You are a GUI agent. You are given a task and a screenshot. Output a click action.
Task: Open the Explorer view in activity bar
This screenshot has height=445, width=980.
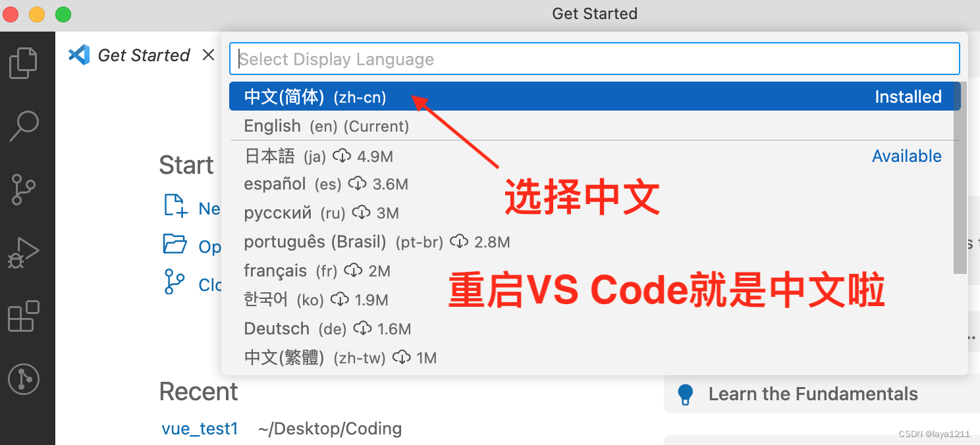click(x=24, y=63)
